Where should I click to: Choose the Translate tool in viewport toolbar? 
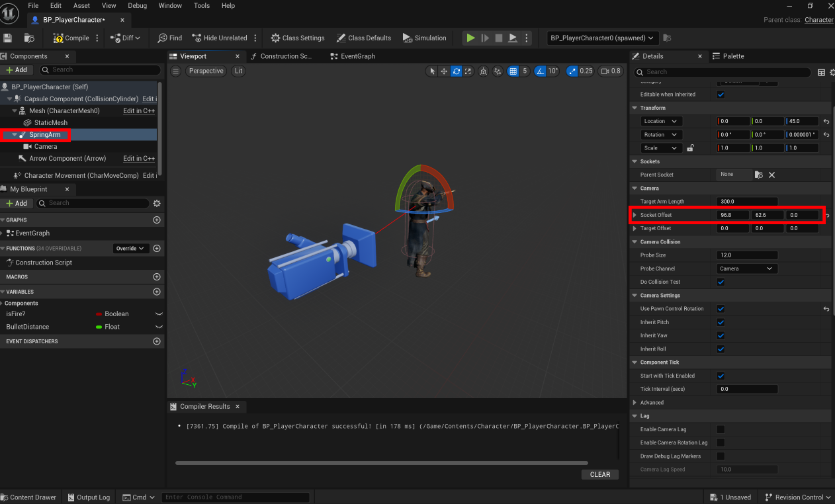click(x=445, y=71)
